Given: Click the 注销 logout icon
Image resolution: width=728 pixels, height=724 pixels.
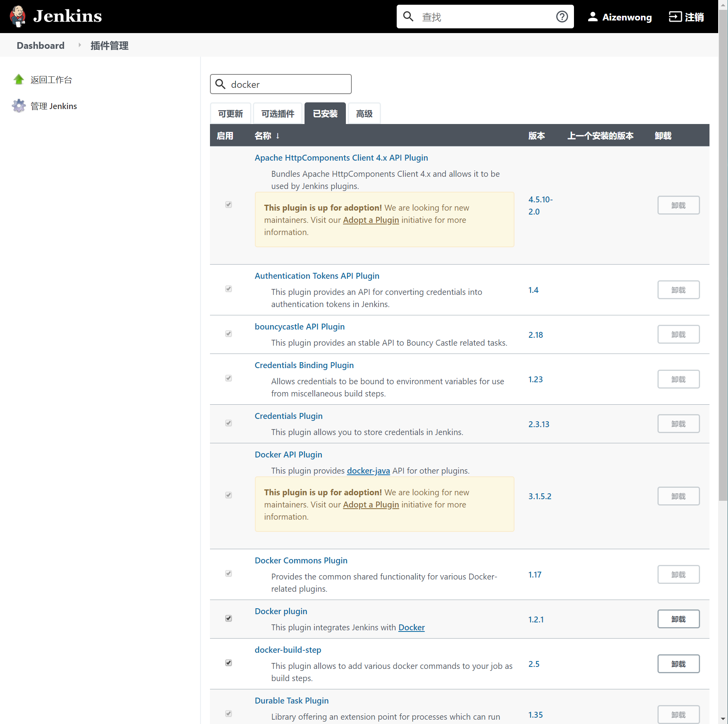Looking at the screenshot, I should click(675, 17).
